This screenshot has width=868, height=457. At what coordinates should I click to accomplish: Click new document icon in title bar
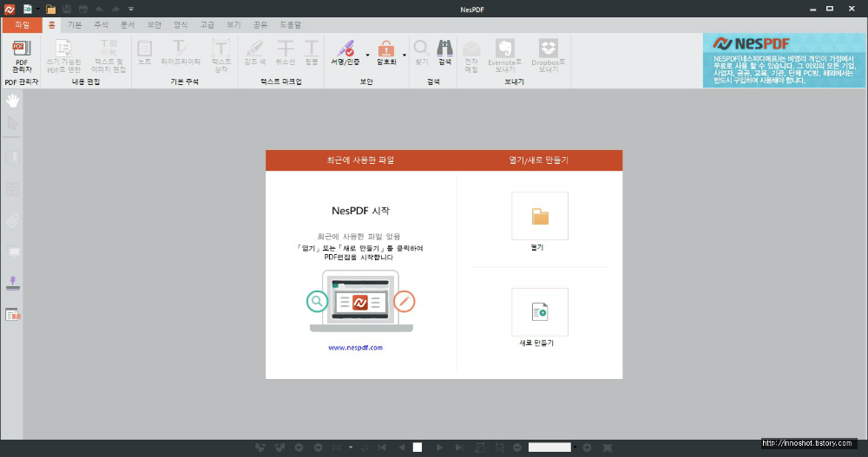(27, 9)
